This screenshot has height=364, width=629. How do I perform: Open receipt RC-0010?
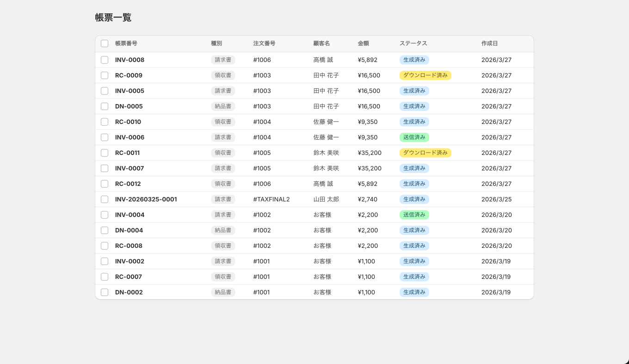point(128,122)
